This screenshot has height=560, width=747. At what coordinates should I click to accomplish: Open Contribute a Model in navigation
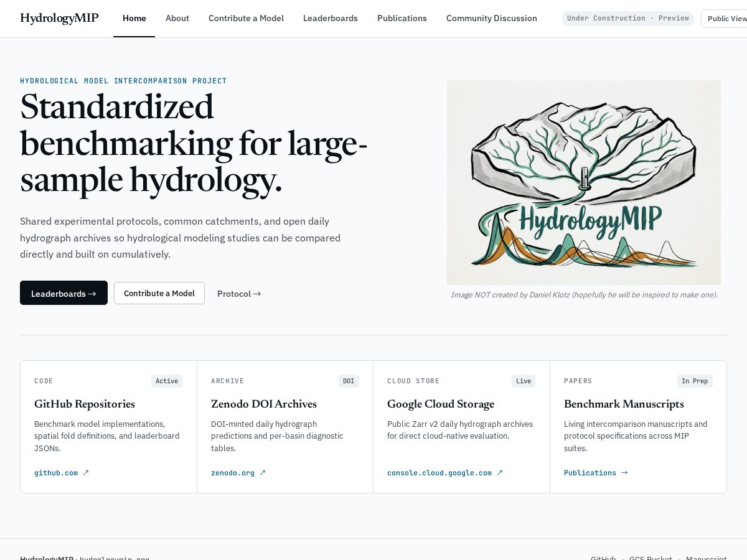tap(246, 19)
